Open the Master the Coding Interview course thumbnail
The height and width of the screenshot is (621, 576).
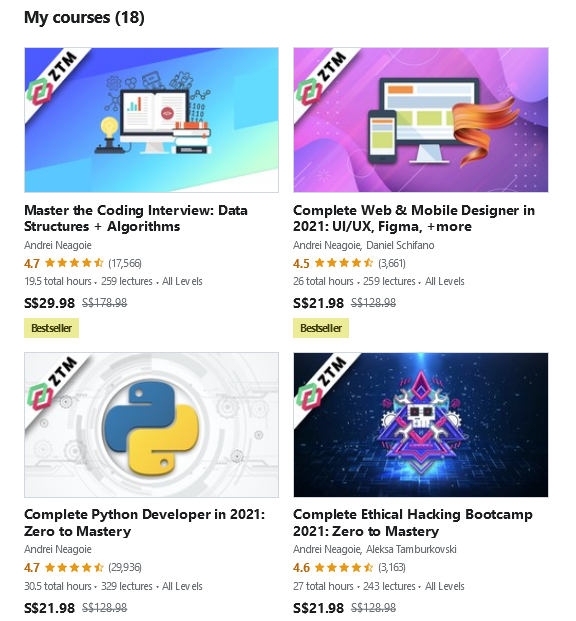[x=151, y=120]
